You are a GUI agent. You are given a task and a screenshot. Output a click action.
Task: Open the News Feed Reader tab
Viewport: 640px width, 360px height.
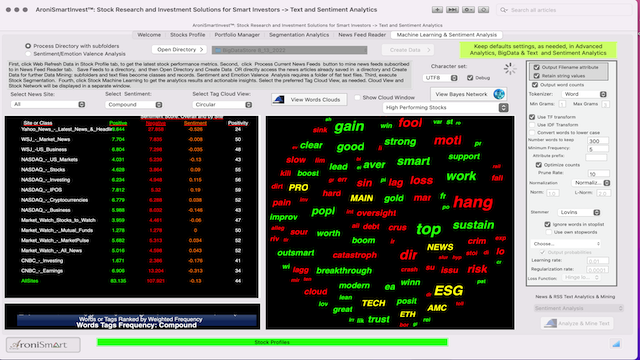[362, 35]
